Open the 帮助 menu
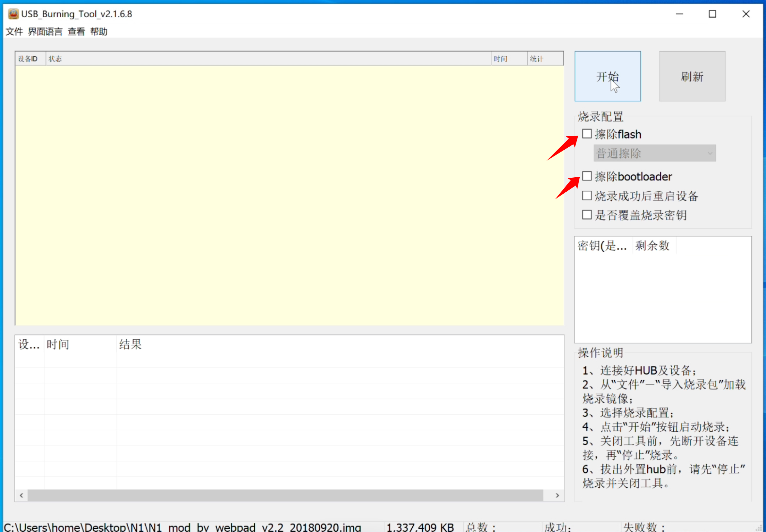This screenshot has width=766, height=532. tap(99, 32)
